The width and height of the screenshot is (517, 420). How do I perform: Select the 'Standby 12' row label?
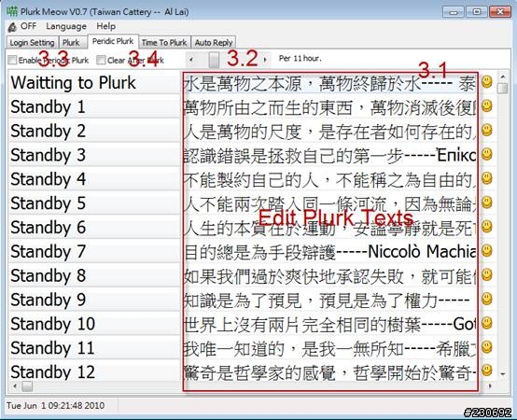53,371
